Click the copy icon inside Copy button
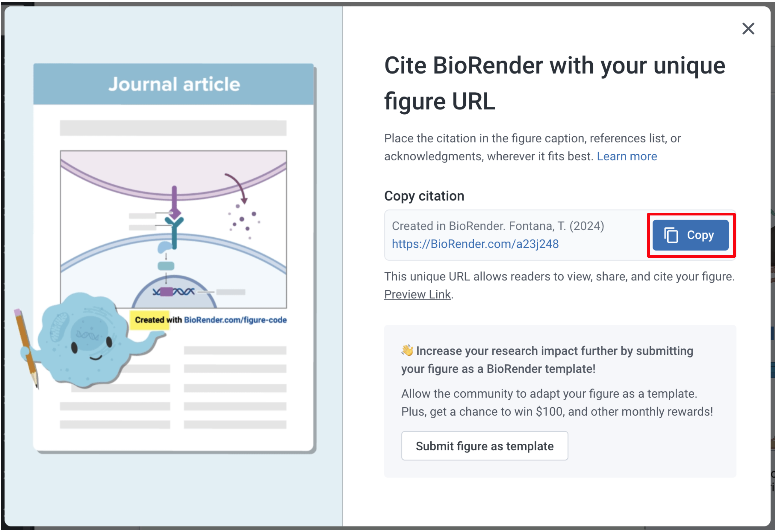Viewport: 776px width, 532px height. tap(670, 235)
